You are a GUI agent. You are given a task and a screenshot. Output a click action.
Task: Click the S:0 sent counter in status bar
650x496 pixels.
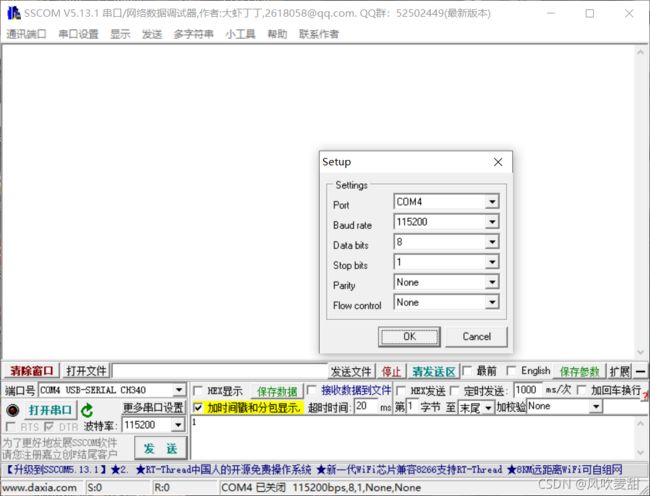[x=95, y=488]
